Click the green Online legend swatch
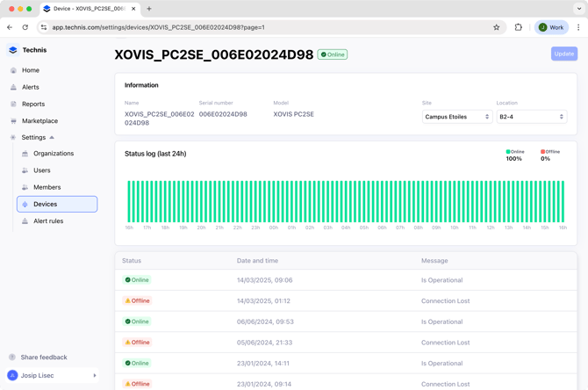 pos(508,152)
